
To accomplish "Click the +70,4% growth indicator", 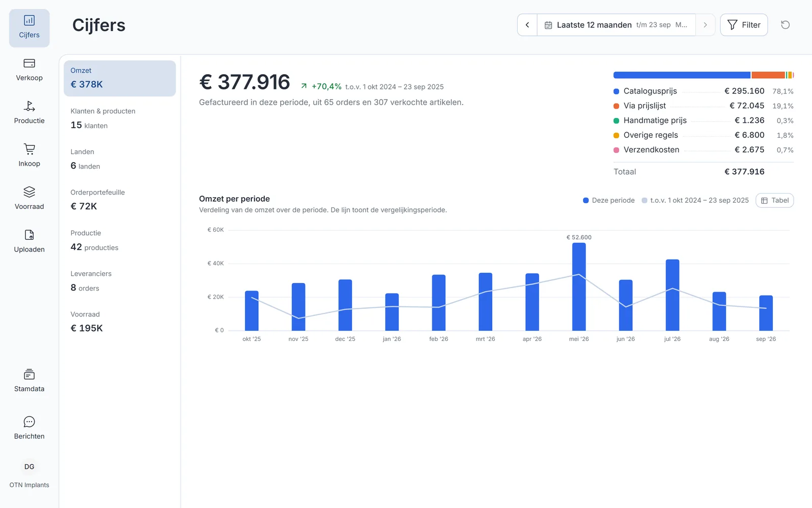I will (321, 87).
